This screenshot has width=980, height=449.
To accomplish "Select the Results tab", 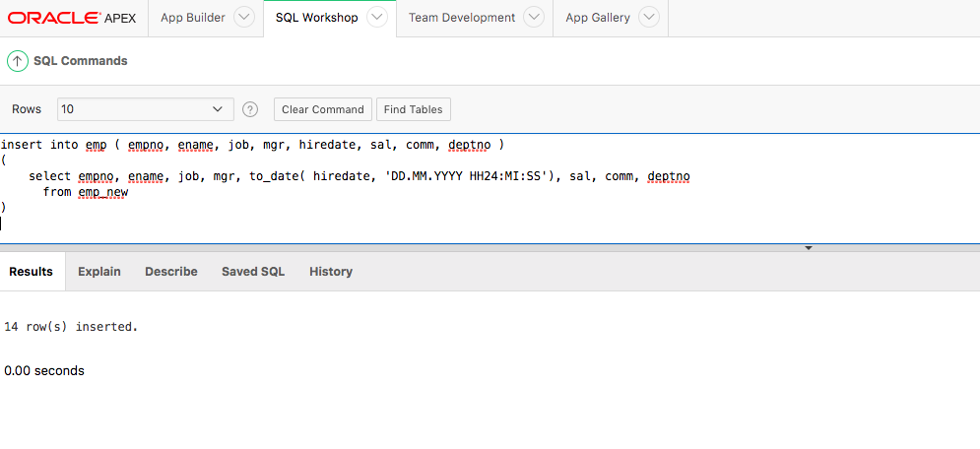I will pyautogui.click(x=32, y=272).
